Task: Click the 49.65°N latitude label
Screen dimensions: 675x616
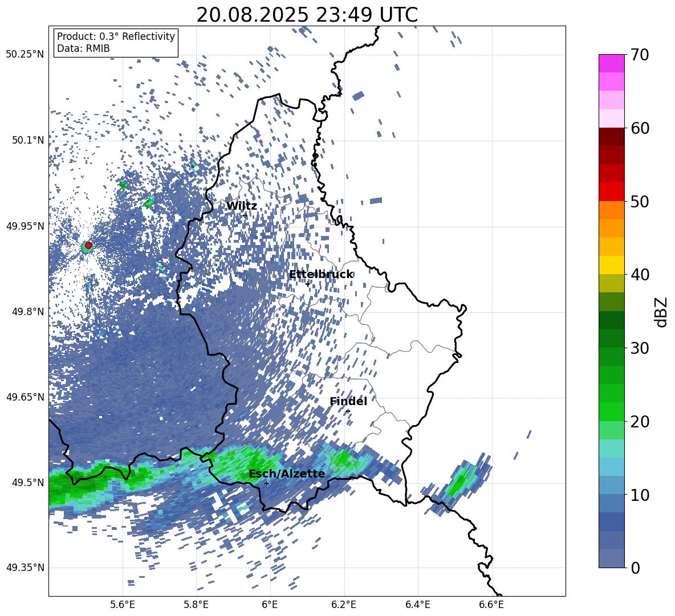Action: pos(25,397)
